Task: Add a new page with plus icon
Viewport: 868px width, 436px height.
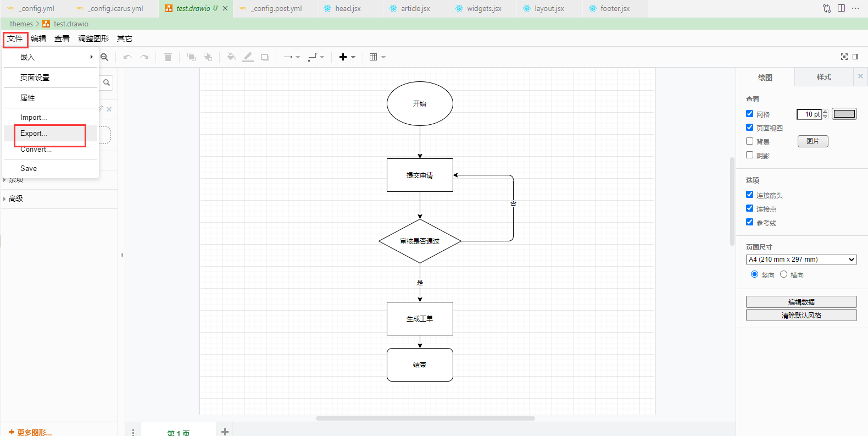Action: (225, 432)
